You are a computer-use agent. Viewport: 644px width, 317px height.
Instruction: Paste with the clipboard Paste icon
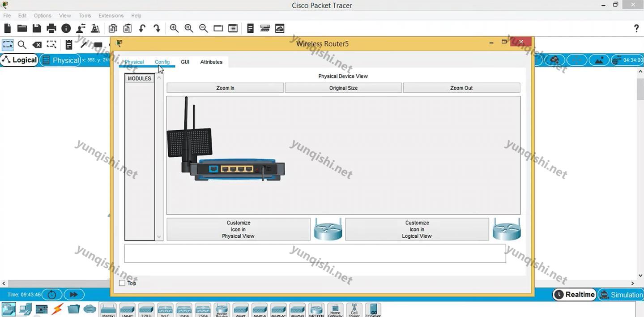pyautogui.click(x=128, y=28)
